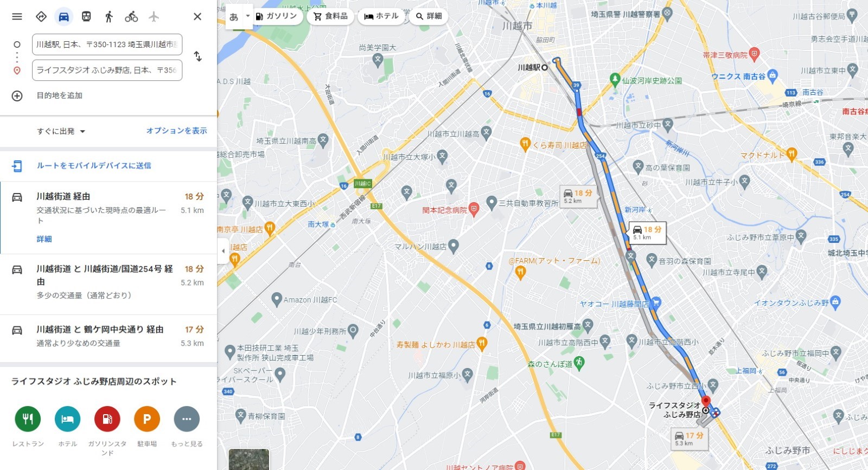Click the レストラン nearby spots icon
The width and height of the screenshot is (868, 470).
pos(28,419)
